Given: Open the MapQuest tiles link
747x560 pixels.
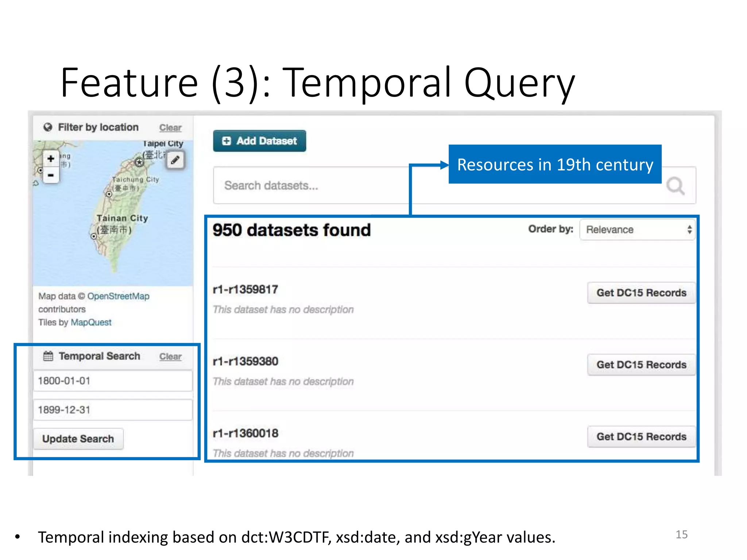Looking at the screenshot, I should [x=91, y=322].
